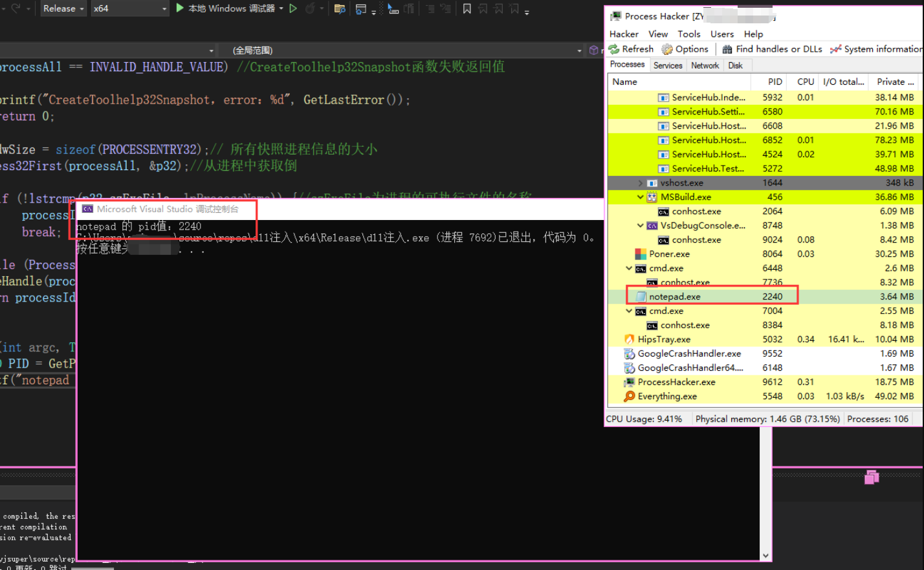Click the debug console window title icon
924x570 pixels.
[x=87, y=209]
